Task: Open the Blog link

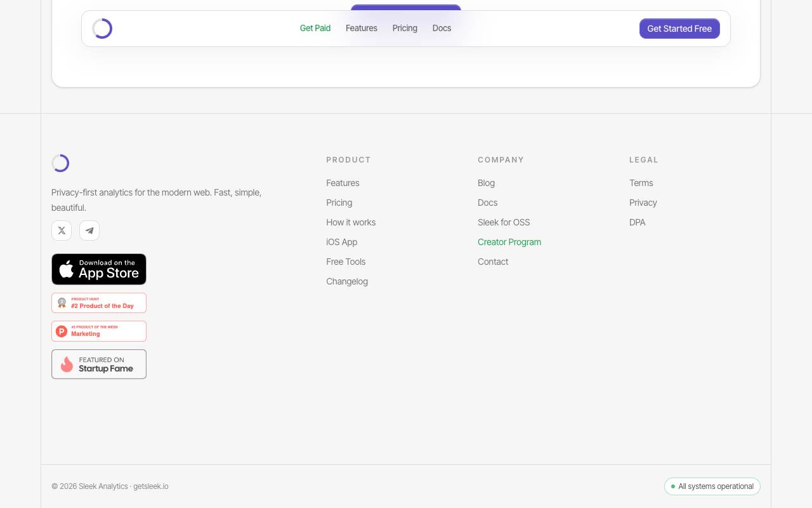Action: [x=487, y=183]
